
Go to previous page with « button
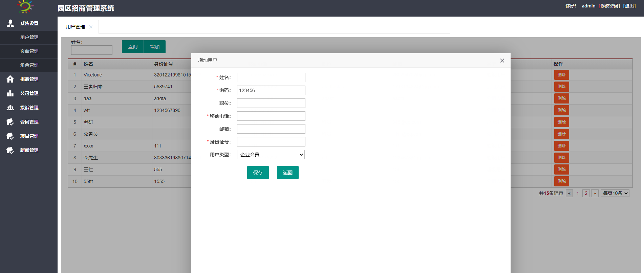pos(569,193)
